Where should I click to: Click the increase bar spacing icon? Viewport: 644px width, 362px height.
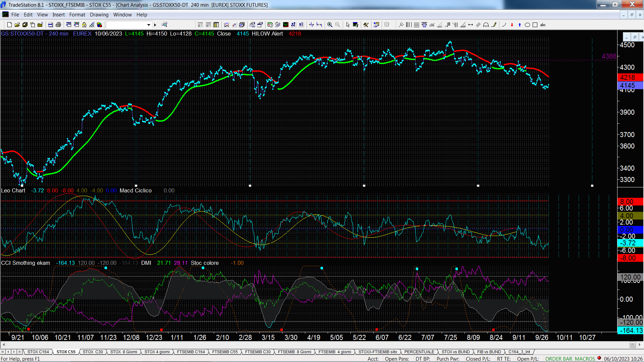pyautogui.click(x=319, y=25)
